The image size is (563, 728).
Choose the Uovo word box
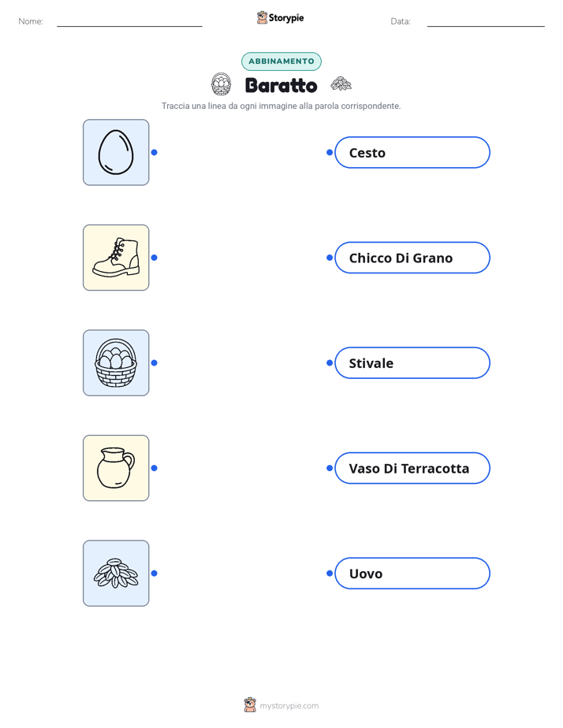(412, 573)
